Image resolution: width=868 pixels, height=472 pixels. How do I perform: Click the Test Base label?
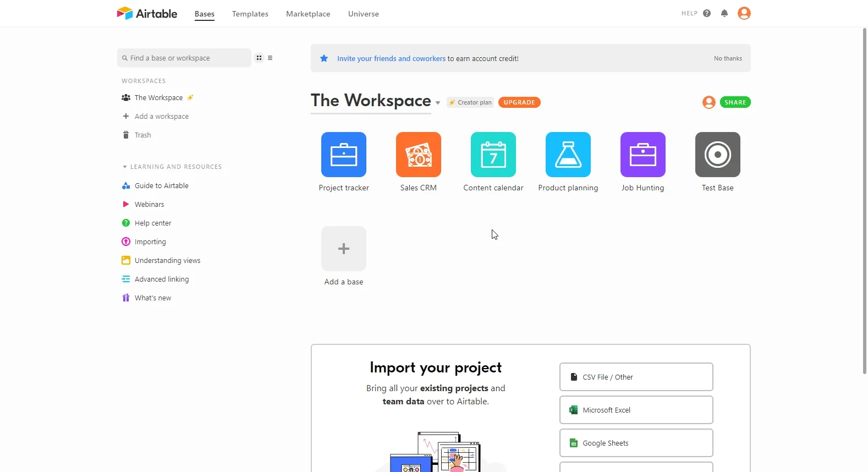point(718,188)
